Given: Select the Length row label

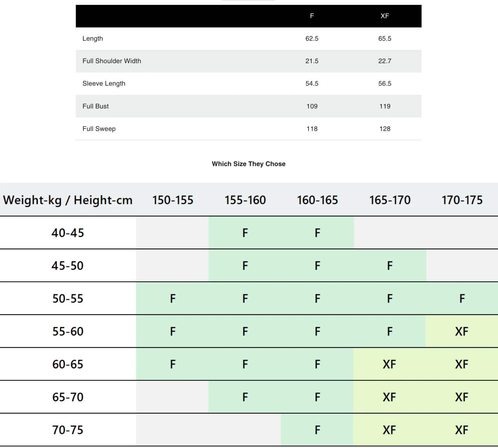Looking at the screenshot, I should [93, 39].
